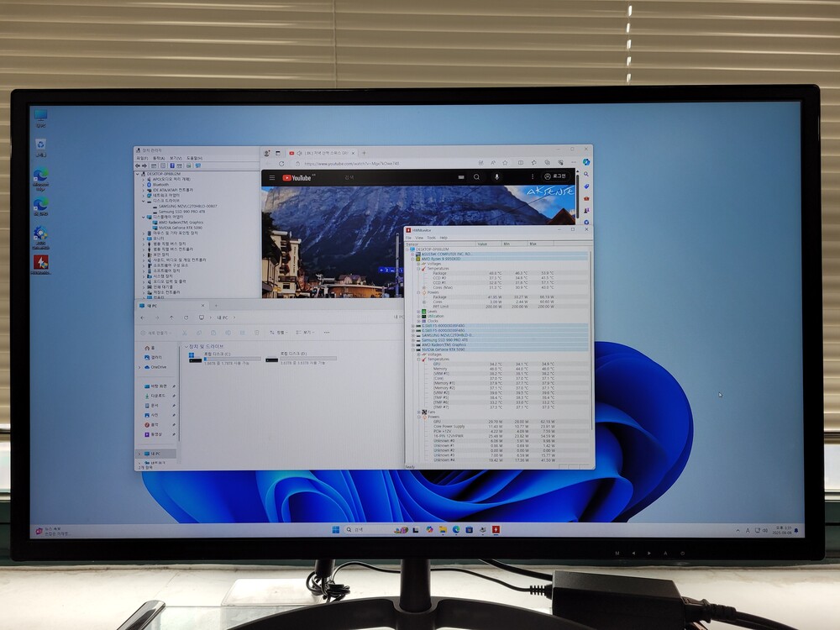Open the '보기' menu in Device Manager
The width and height of the screenshot is (840, 630).
click(175, 158)
